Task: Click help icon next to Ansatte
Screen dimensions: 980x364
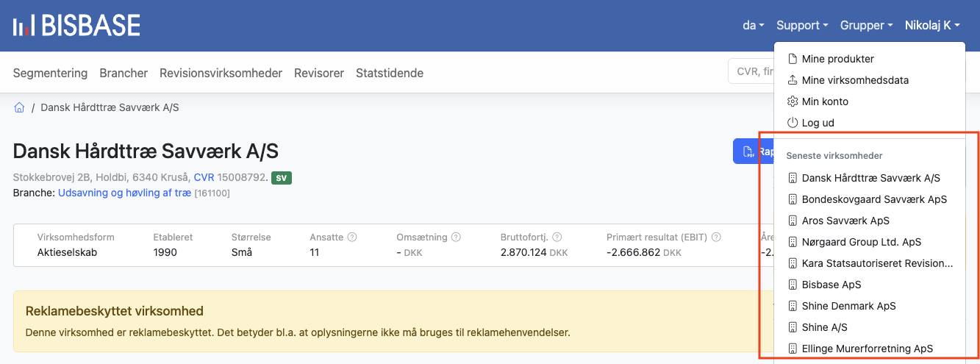Action: click(351, 238)
